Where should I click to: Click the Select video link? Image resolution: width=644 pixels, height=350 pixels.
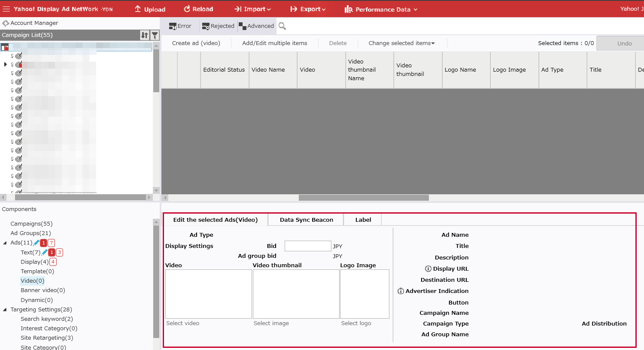tap(183, 323)
